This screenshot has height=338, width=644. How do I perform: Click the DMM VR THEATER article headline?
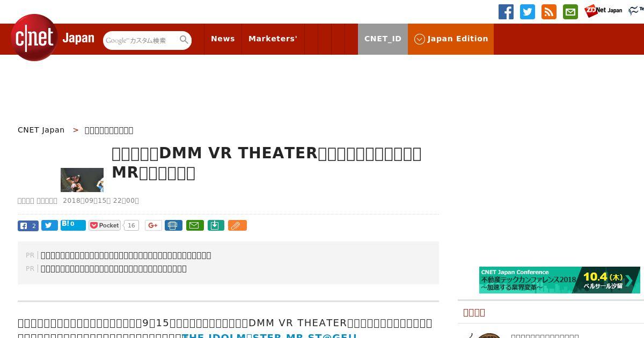267,163
